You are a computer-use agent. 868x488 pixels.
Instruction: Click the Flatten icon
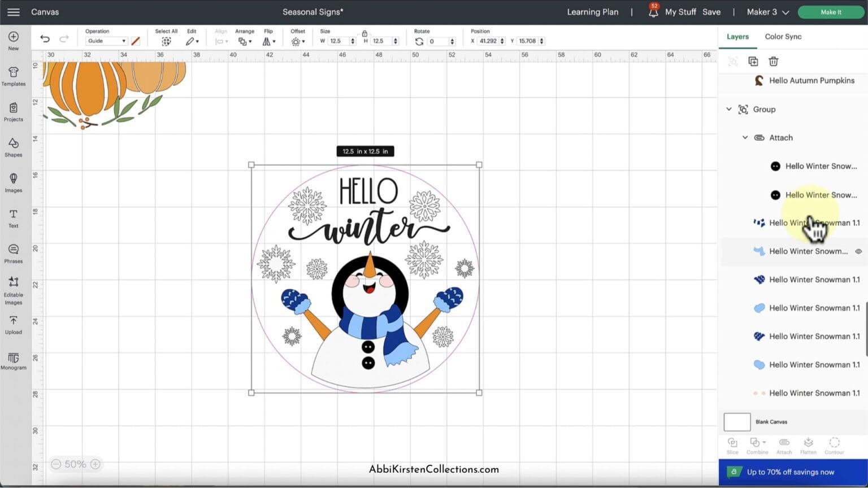coord(808,446)
